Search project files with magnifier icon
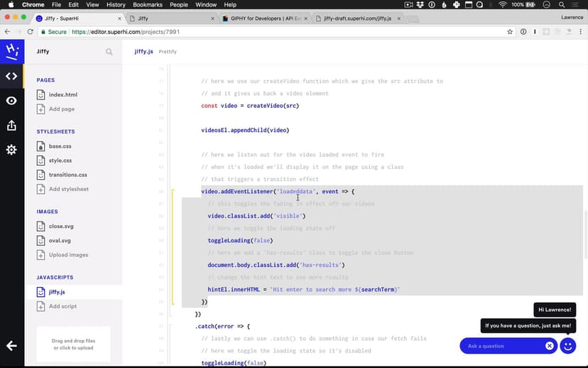Image resolution: width=588 pixels, height=368 pixels. (109, 52)
